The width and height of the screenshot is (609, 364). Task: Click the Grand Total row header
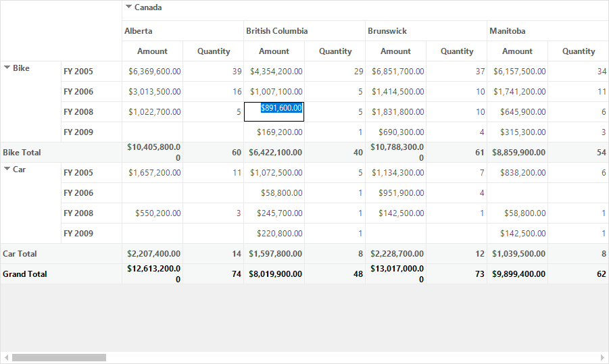click(x=61, y=274)
